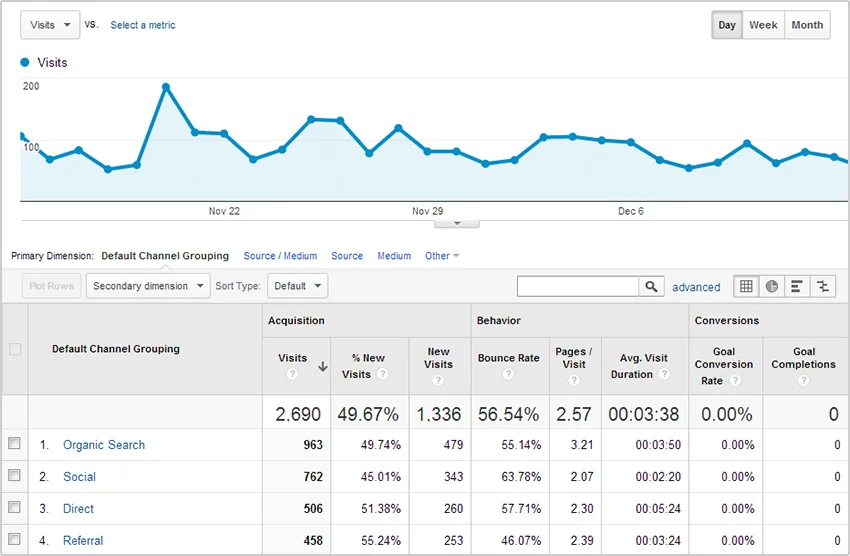Switch chart to Month view

[807, 25]
